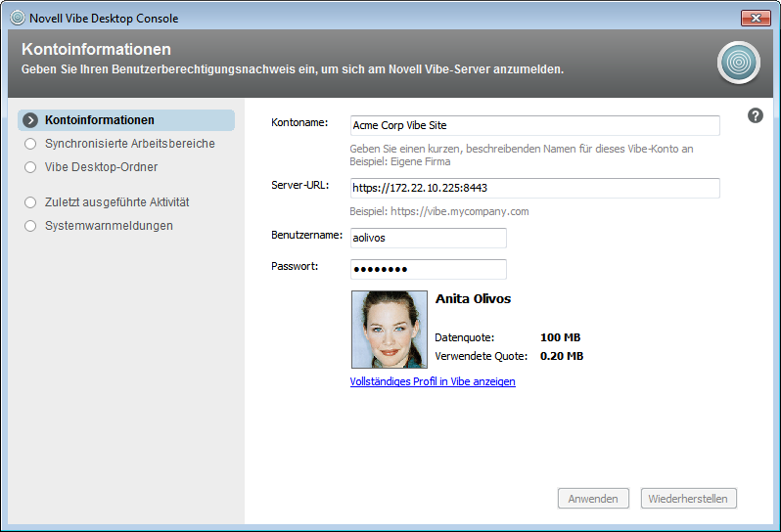Open Systemwarnmeldungen page label

tap(109, 226)
